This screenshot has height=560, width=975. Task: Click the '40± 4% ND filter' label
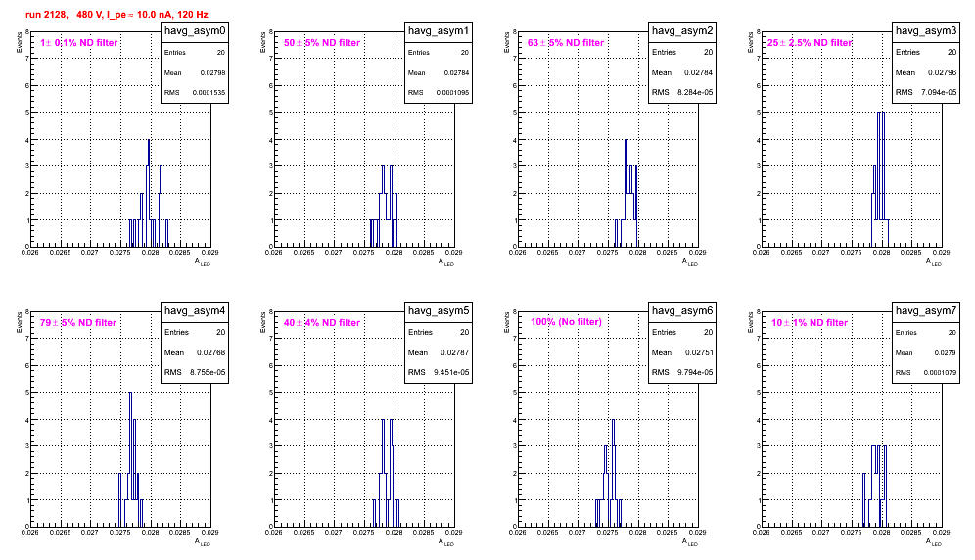pos(322,323)
